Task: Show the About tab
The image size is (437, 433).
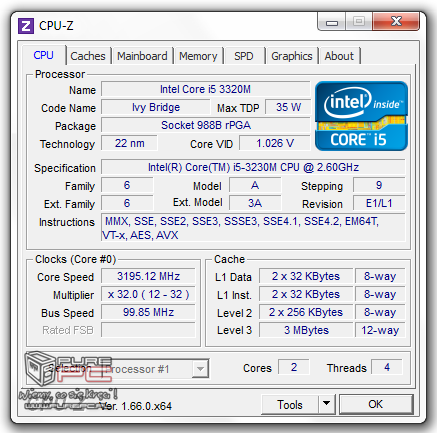Action: (339, 56)
